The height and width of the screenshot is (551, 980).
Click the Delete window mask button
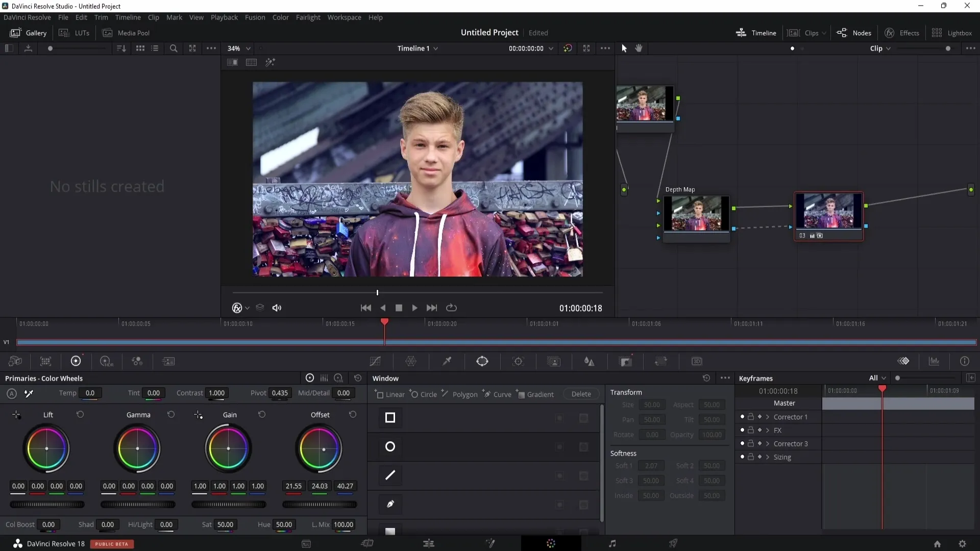click(x=580, y=394)
